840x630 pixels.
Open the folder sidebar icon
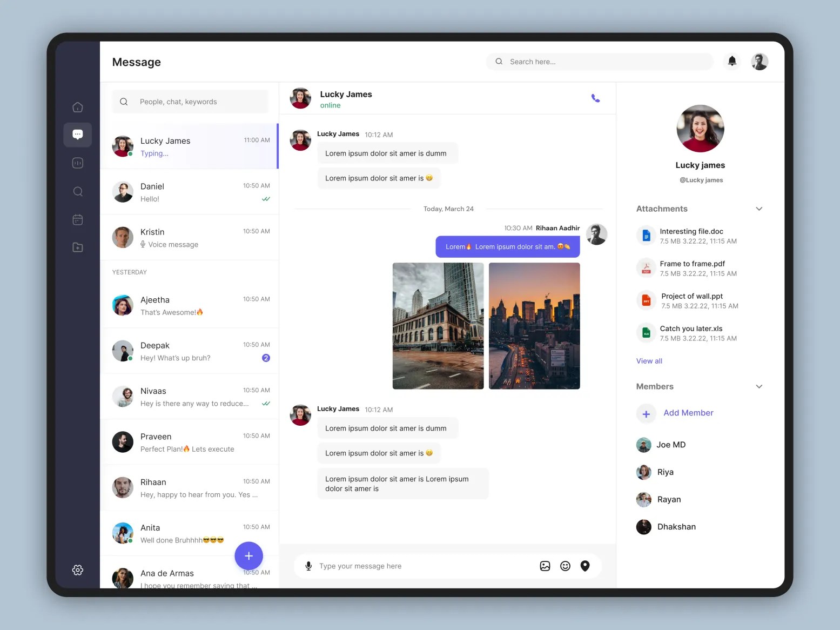[x=78, y=247]
